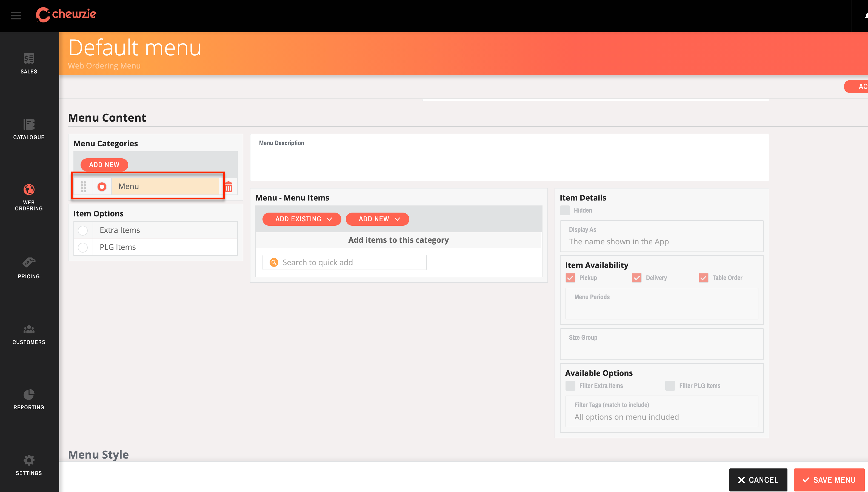Screen dimensions: 868x492
Task: Open the Customers group icon
Action: coord(29,329)
